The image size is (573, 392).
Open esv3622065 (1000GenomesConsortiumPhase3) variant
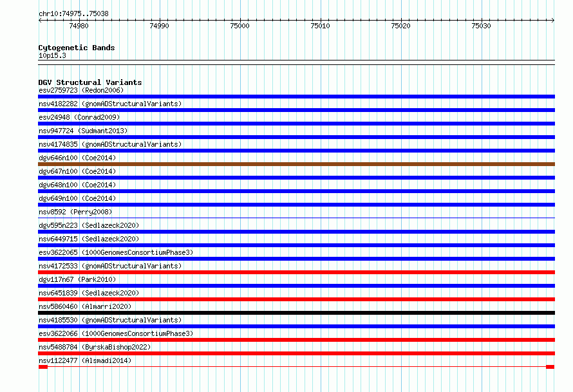click(x=116, y=252)
